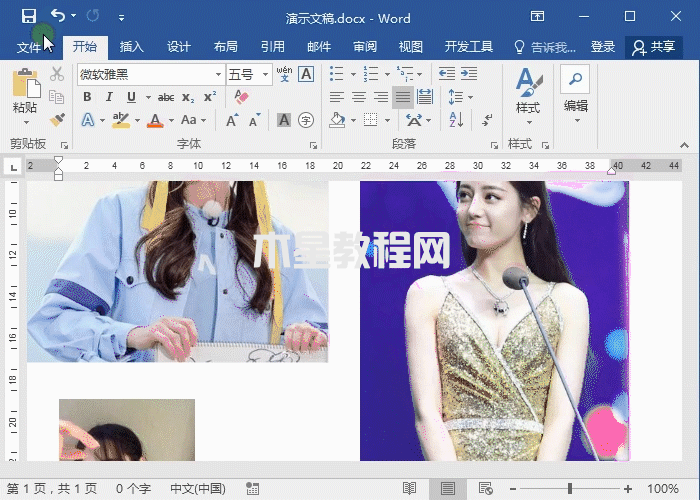
Task: Click the 共享 share button
Action: click(x=654, y=47)
